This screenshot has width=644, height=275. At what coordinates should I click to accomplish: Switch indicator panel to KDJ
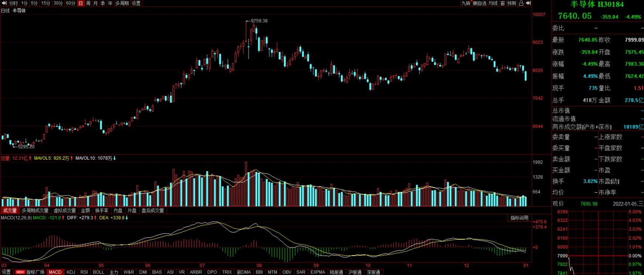point(71,272)
